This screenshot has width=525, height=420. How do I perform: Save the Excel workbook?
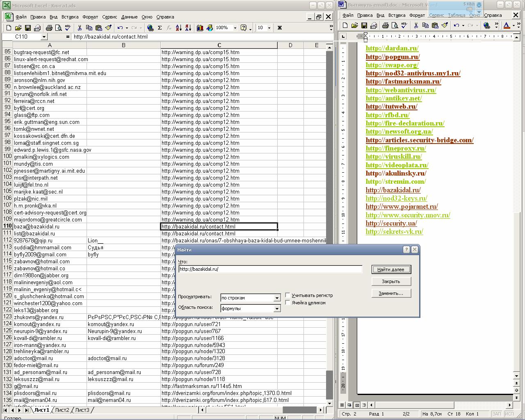click(28, 28)
